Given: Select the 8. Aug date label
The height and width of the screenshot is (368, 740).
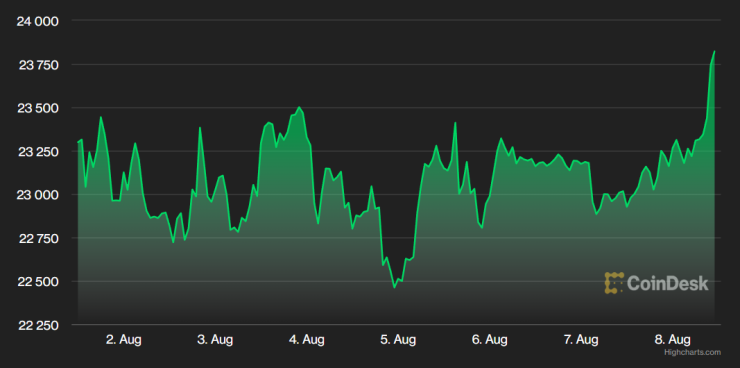Looking at the screenshot, I should 673,339.
